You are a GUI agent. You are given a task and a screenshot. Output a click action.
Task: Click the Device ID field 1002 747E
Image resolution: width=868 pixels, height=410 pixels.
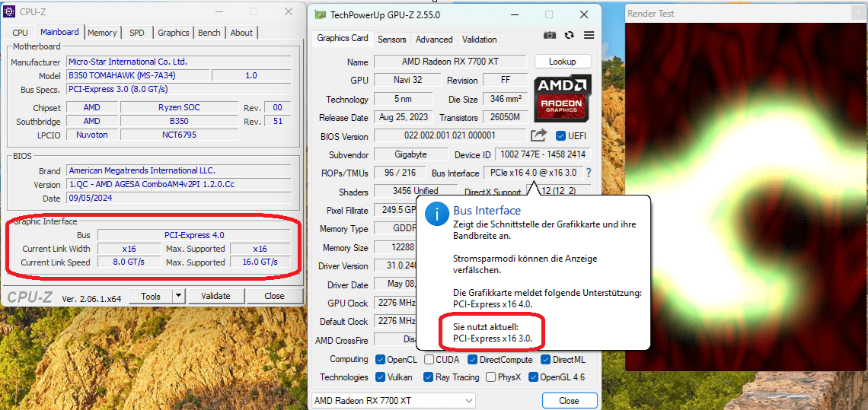542,154
